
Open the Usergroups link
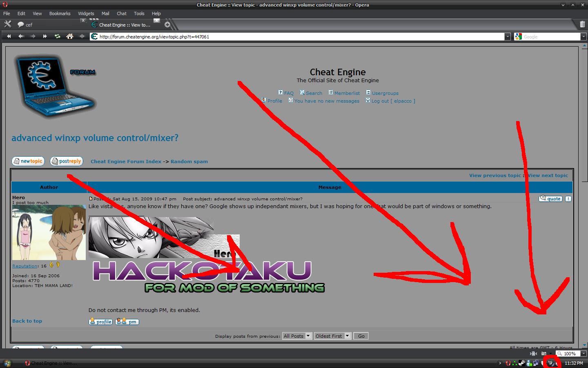[385, 93]
